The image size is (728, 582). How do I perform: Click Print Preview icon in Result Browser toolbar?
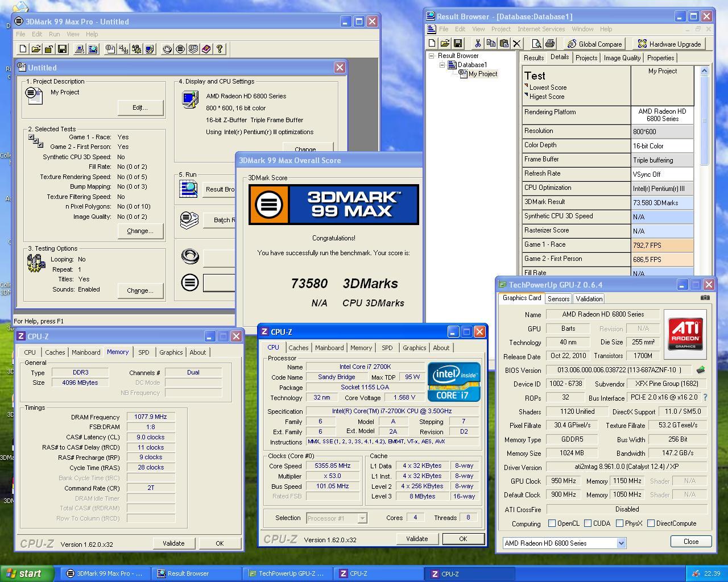[536, 43]
